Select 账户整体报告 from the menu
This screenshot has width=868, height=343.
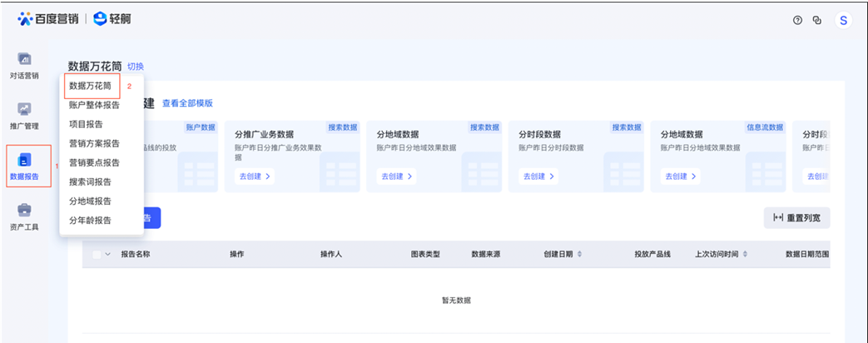[94, 105]
